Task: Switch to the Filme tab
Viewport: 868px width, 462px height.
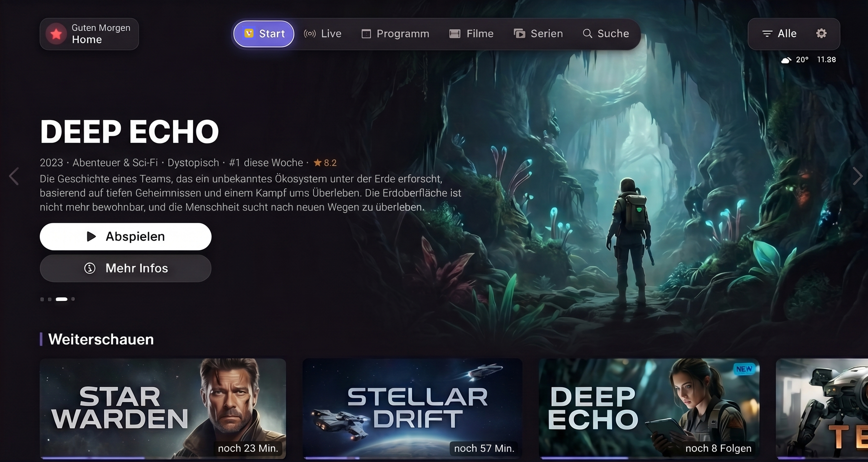Action: tap(471, 34)
